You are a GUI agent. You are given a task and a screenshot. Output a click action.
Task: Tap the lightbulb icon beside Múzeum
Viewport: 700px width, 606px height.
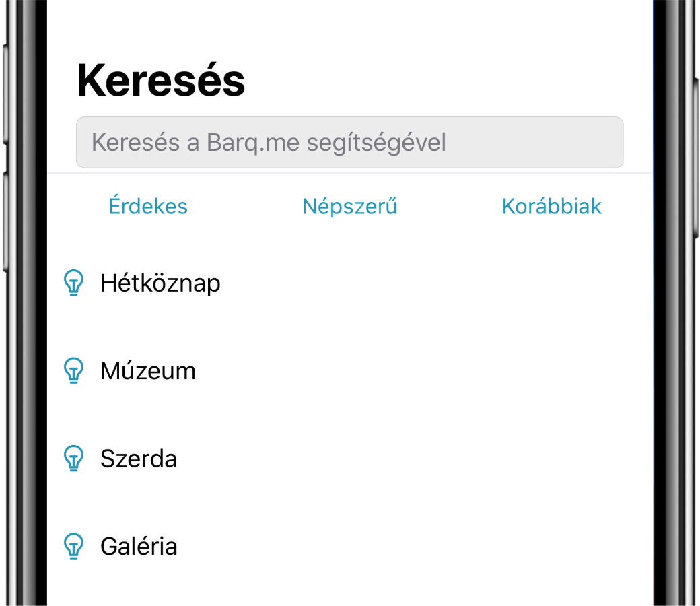[73, 370]
